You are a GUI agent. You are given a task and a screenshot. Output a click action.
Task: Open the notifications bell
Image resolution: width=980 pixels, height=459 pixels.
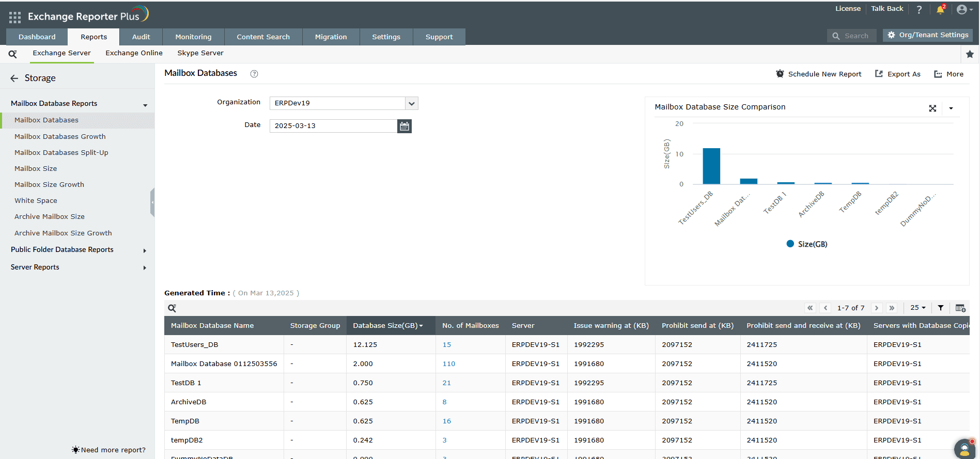(x=940, y=9)
